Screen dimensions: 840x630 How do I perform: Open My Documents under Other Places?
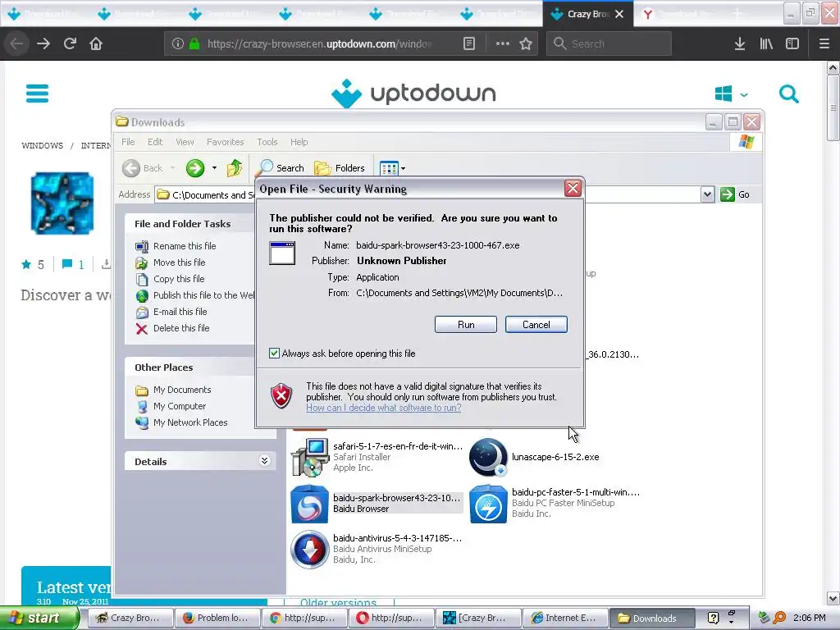[x=181, y=390]
